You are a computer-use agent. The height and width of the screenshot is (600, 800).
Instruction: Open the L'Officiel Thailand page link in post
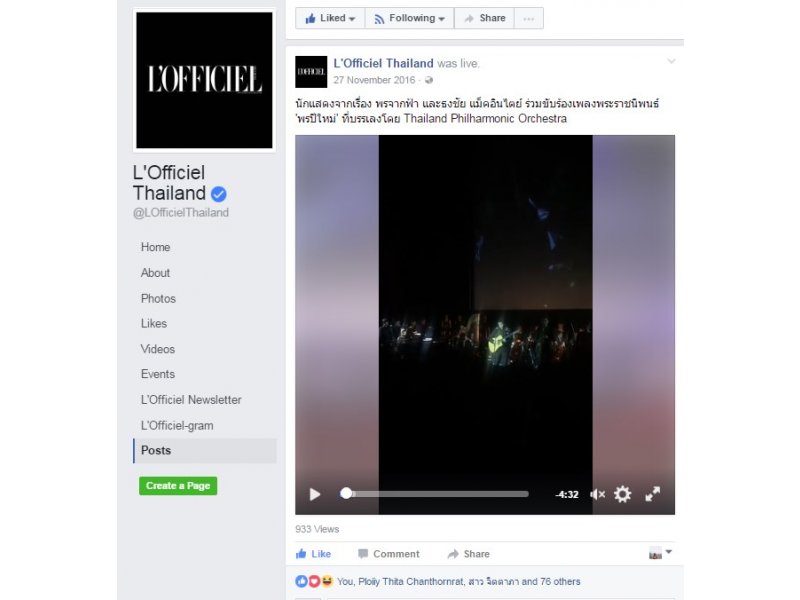[x=383, y=63]
